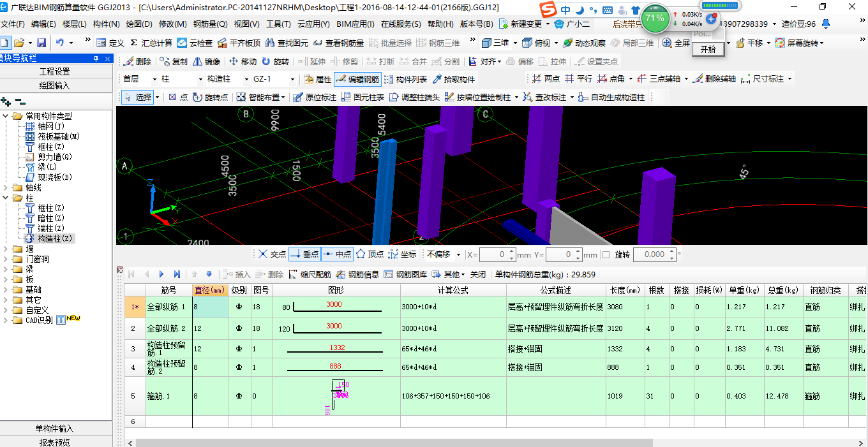Click the 工程设置 panel button

56,71
